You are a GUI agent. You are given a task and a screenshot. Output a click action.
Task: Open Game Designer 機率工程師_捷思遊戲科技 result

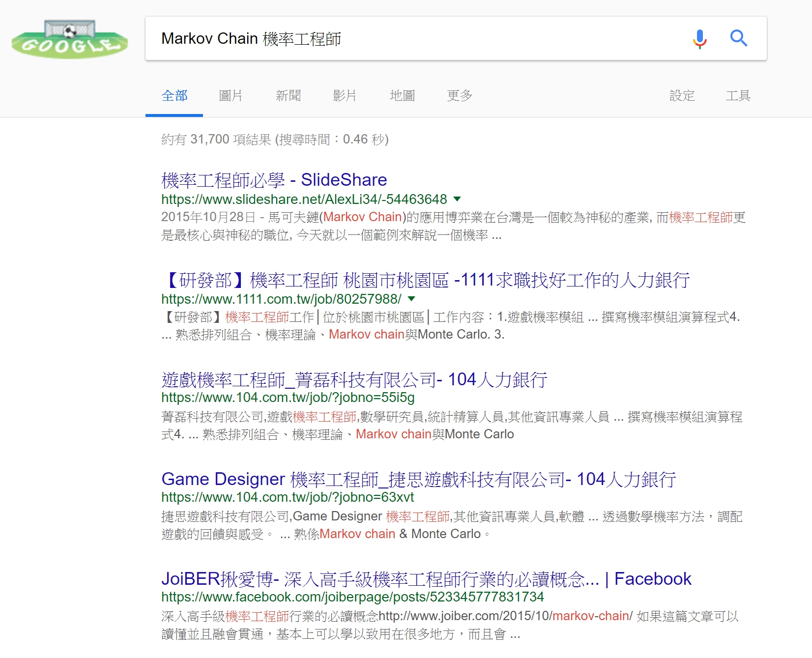(x=419, y=479)
